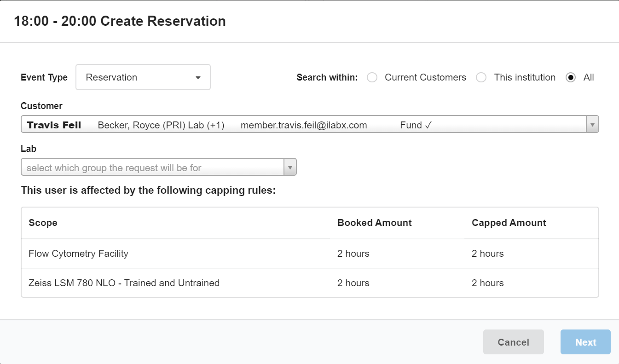Choose This institution search option
This screenshot has width=619, height=364.
pyautogui.click(x=481, y=78)
